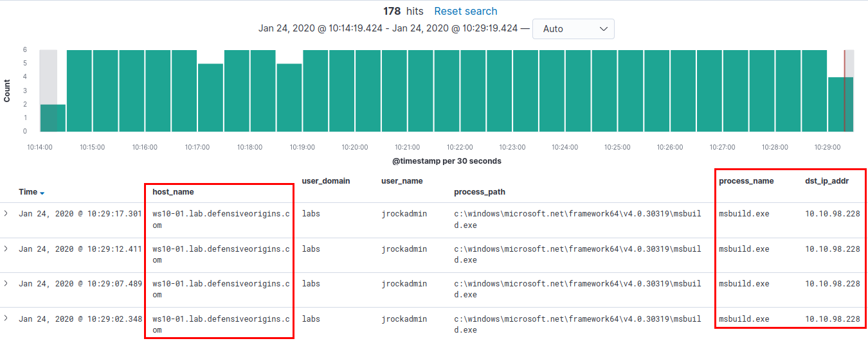The image size is (868, 341).
Task: Expand the 10:29:17.301 log row
Action: 6,213
